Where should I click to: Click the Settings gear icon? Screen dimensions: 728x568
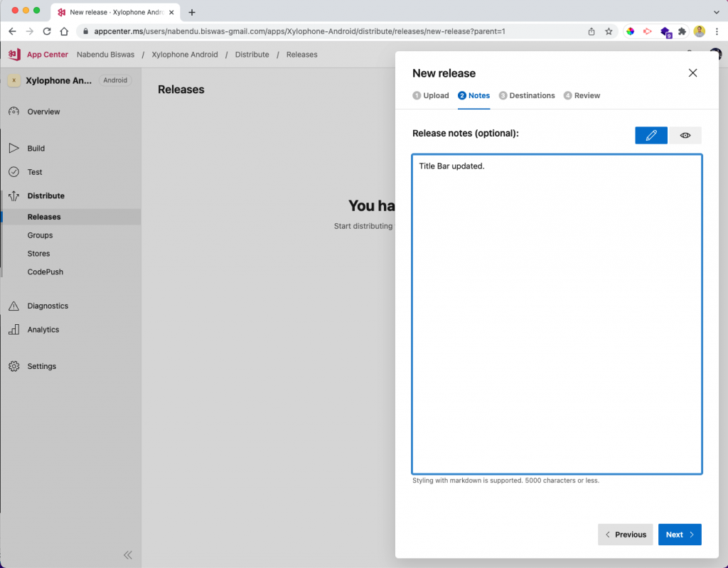(14, 366)
